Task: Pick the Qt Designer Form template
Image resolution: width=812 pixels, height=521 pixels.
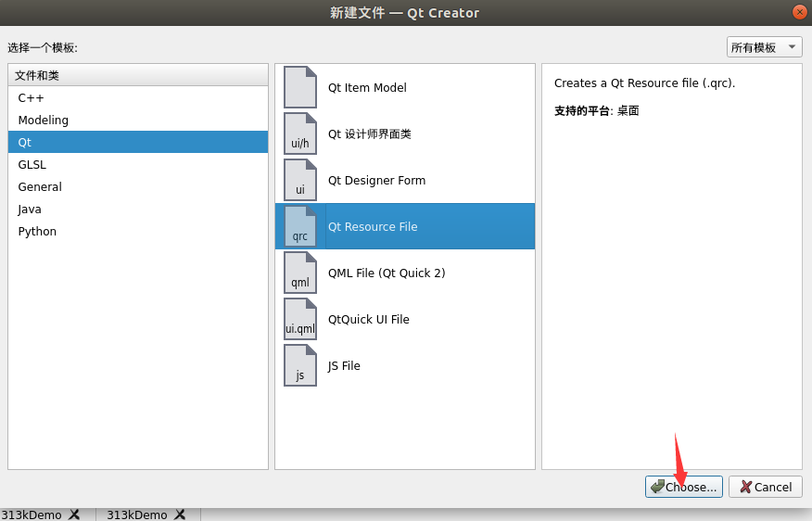Action: click(x=405, y=180)
